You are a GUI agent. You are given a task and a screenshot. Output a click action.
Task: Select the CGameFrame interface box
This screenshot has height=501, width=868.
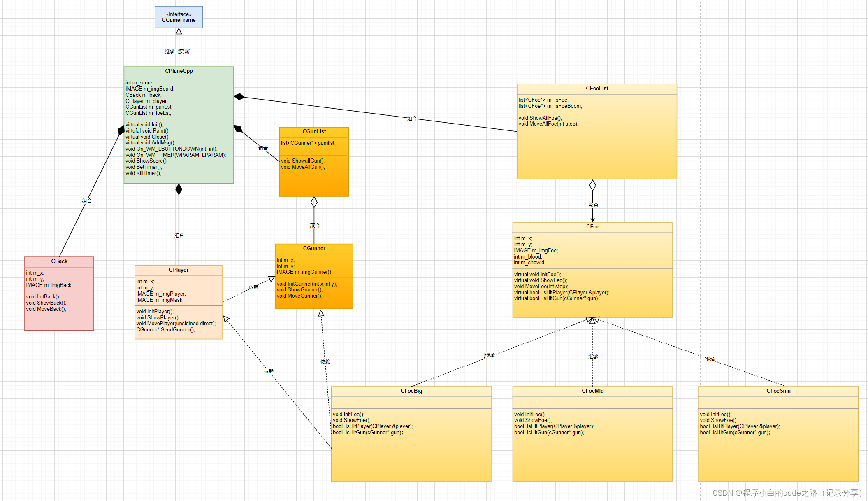[x=179, y=17]
